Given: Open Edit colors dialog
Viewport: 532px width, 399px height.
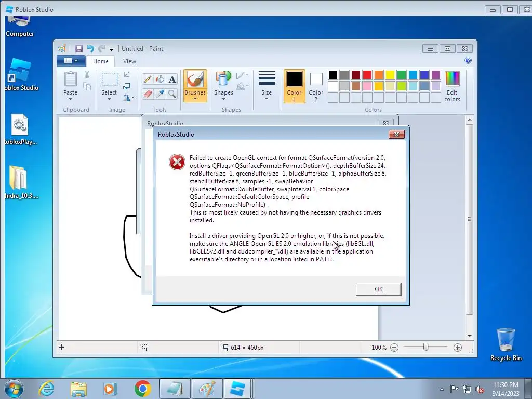Looking at the screenshot, I should [452, 86].
